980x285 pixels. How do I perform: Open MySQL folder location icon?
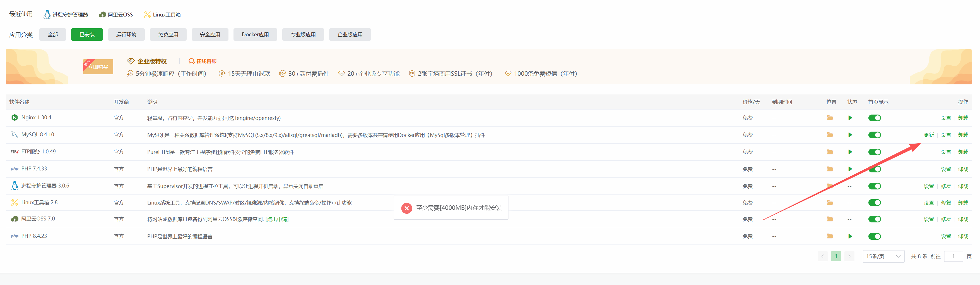[830, 135]
